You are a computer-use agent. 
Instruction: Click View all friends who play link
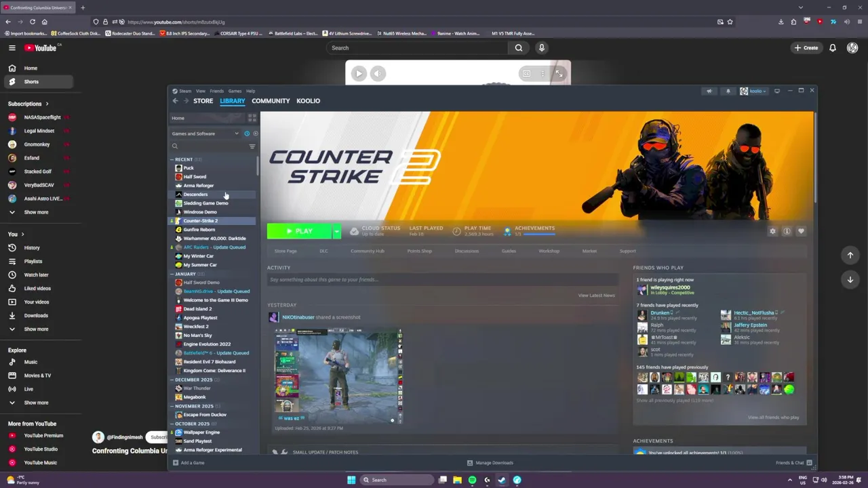coord(774,418)
